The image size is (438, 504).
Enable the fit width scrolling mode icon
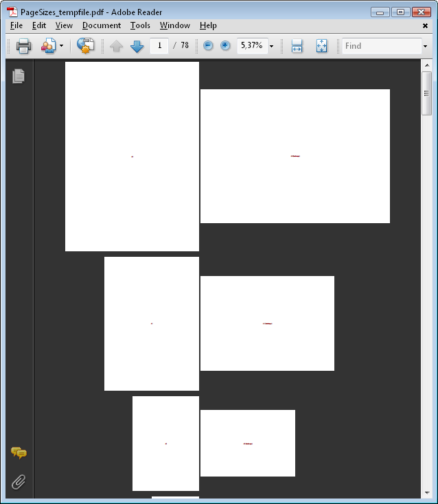297,46
